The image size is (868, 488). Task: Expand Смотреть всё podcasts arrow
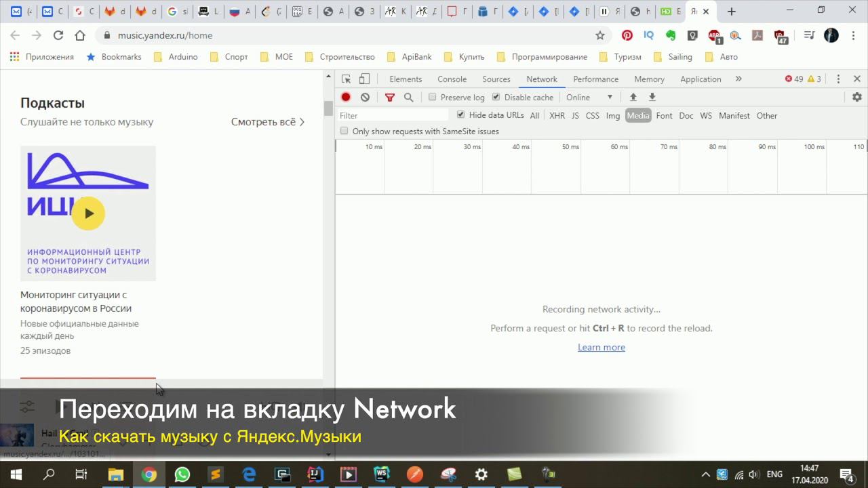click(x=302, y=122)
